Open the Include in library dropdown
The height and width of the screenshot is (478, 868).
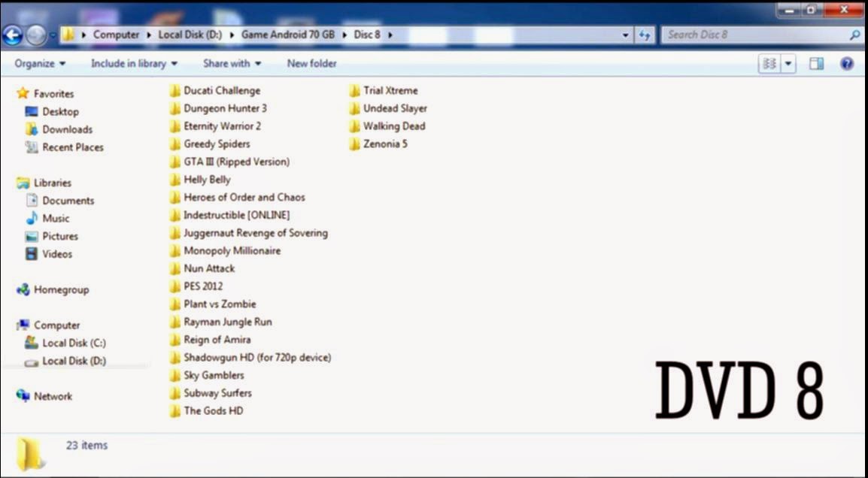coord(134,64)
